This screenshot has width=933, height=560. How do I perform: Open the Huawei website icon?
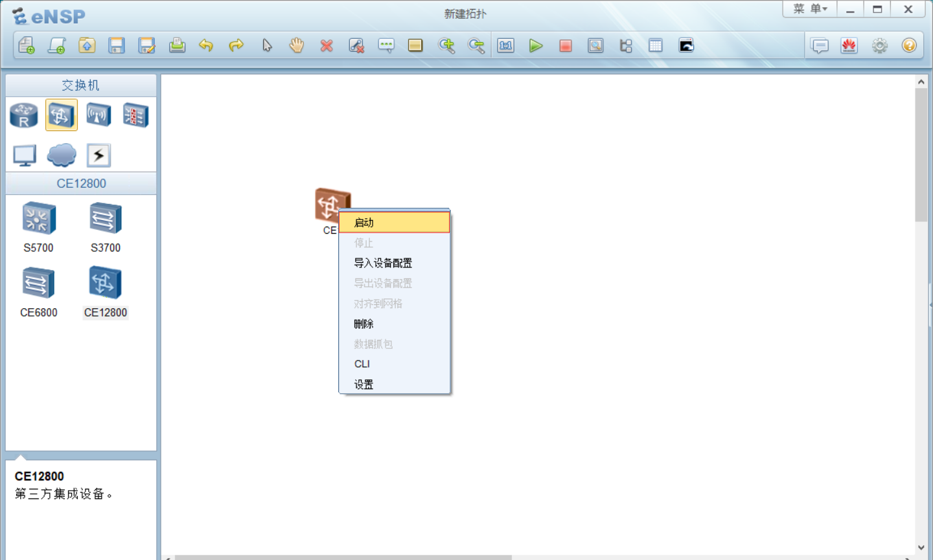[x=849, y=45]
